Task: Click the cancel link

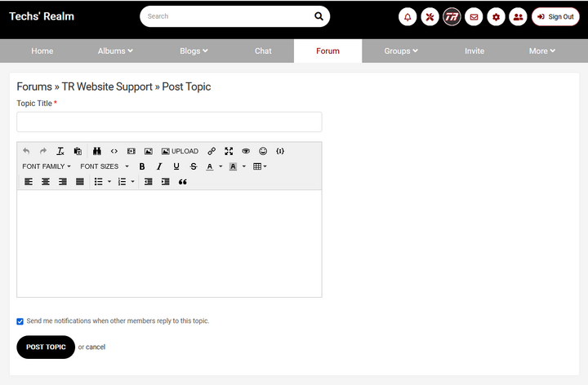Action: pyautogui.click(x=96, y=347)
